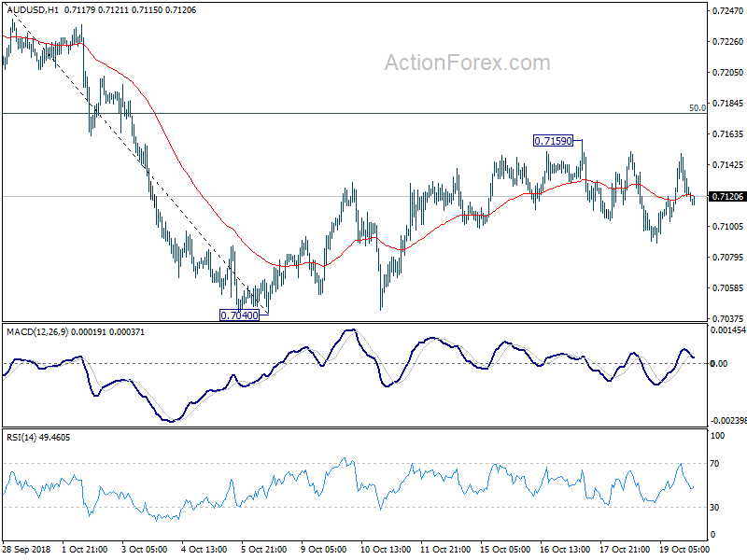
Task: Click the 0.71005 price axis value
Action: coord(727,226)
